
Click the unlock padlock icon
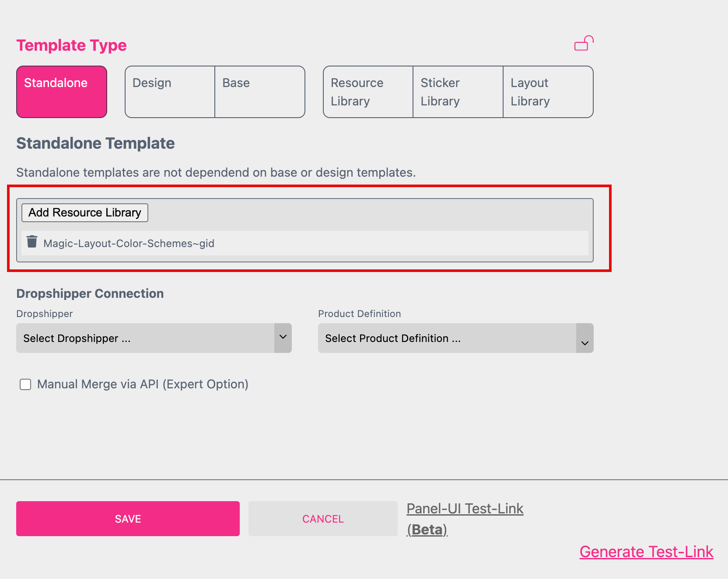tap(584, 43)
